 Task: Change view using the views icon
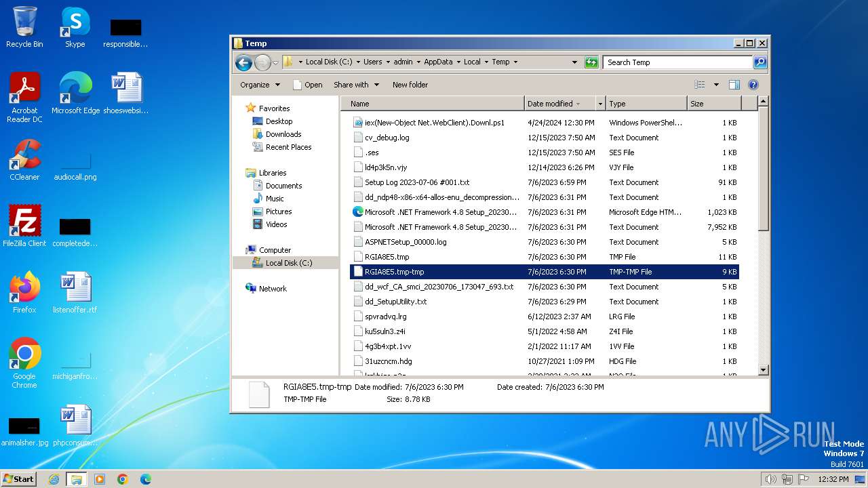[700, 85]
